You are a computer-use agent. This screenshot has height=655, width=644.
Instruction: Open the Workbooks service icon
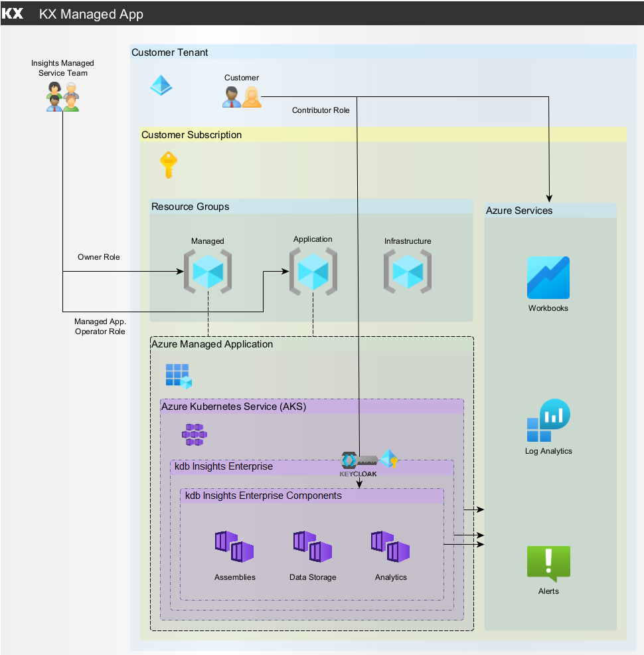point(548,278)
